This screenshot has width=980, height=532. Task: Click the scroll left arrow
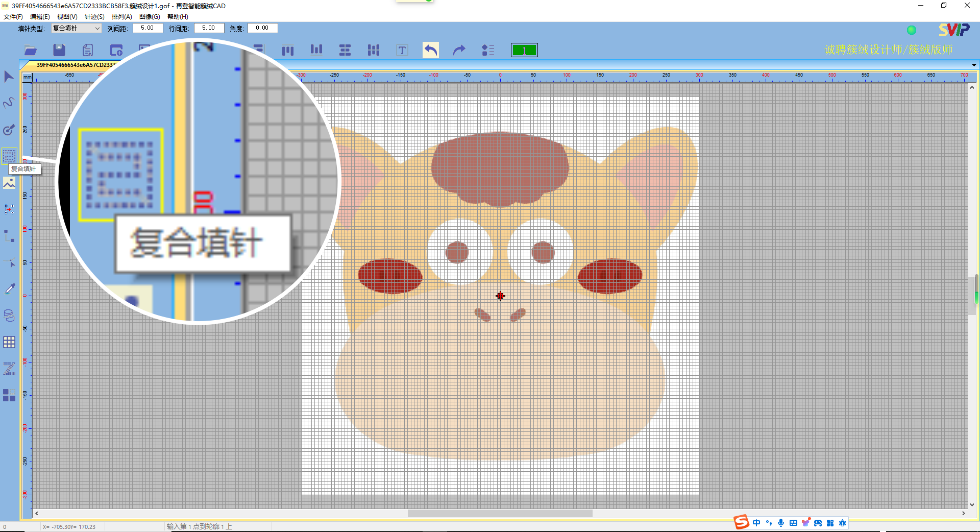[37, 514]
